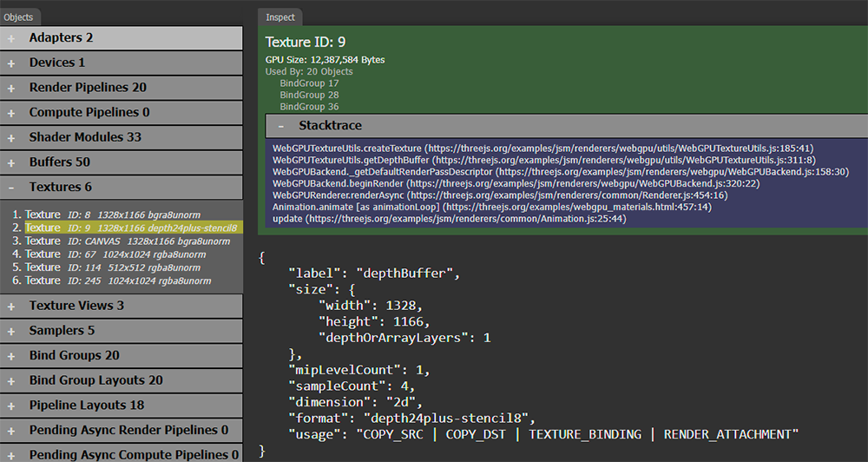Click the GPU Size 12,387,584 Bytes text

coord(325,60)
